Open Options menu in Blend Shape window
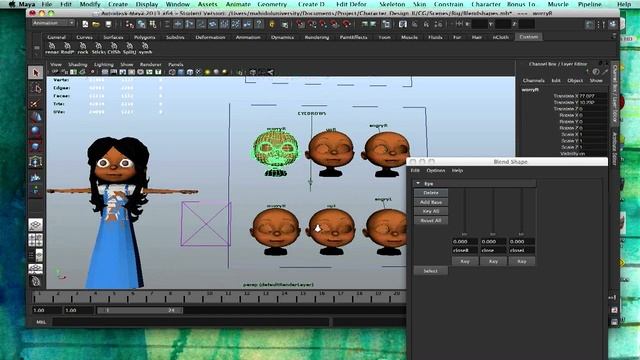This screenshot has height=360, width=640. pyautogui.click(x=436, y=170)
